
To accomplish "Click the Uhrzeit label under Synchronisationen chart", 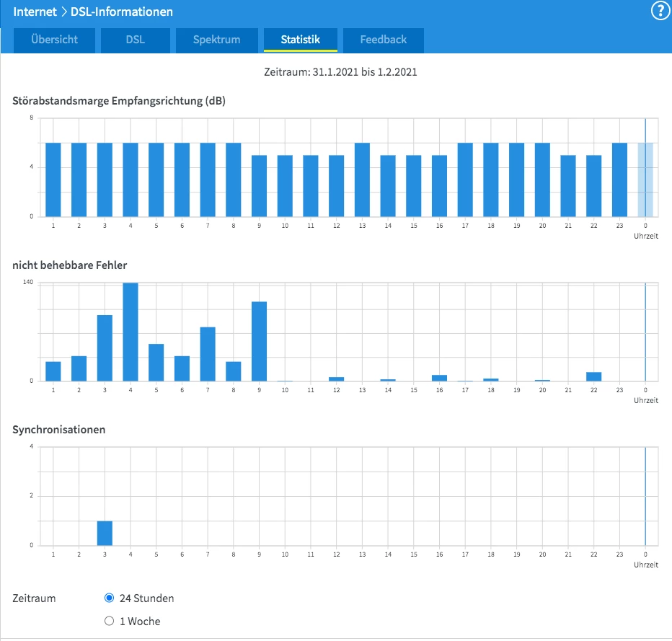I will point(646,565).
